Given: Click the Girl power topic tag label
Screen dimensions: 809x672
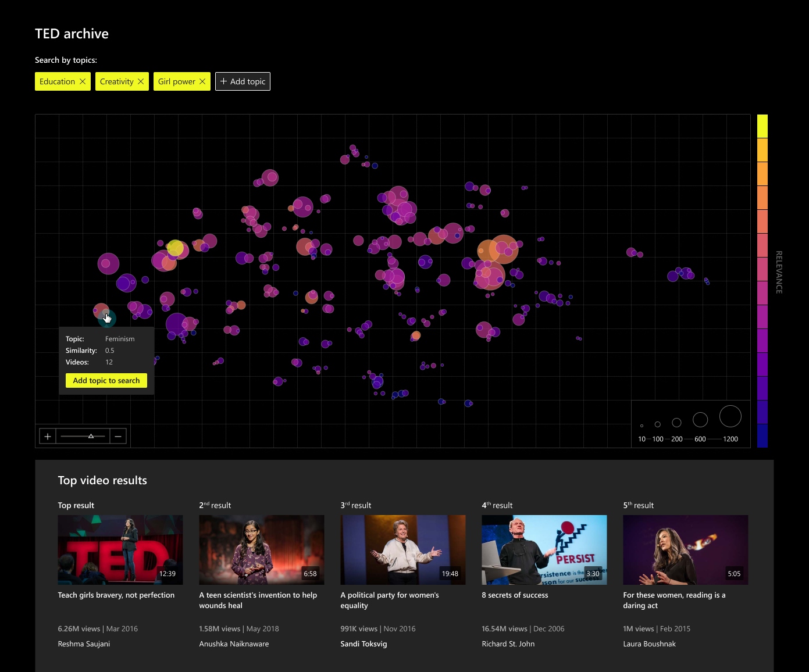Looking at the screenshot, I should [177, 81].
